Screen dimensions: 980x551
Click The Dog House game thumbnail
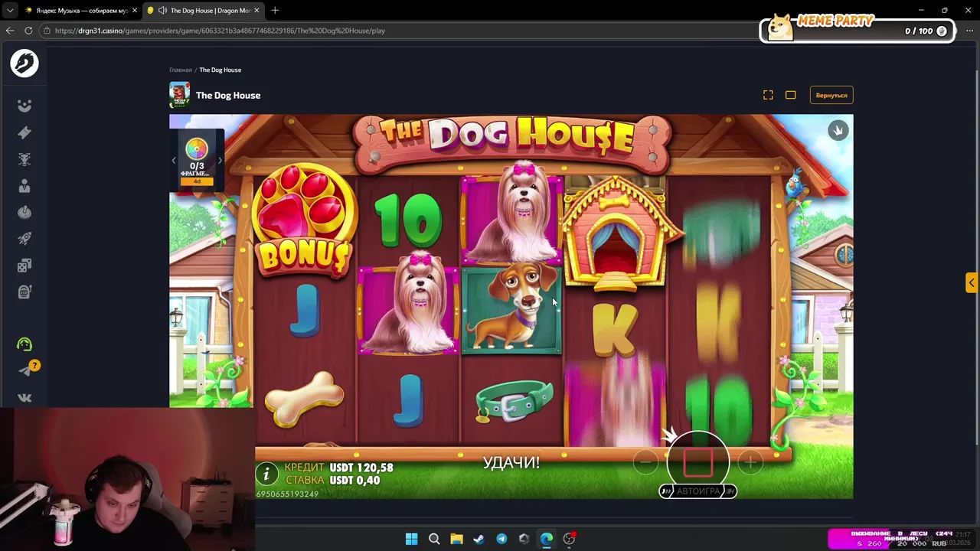coord(180,95)
